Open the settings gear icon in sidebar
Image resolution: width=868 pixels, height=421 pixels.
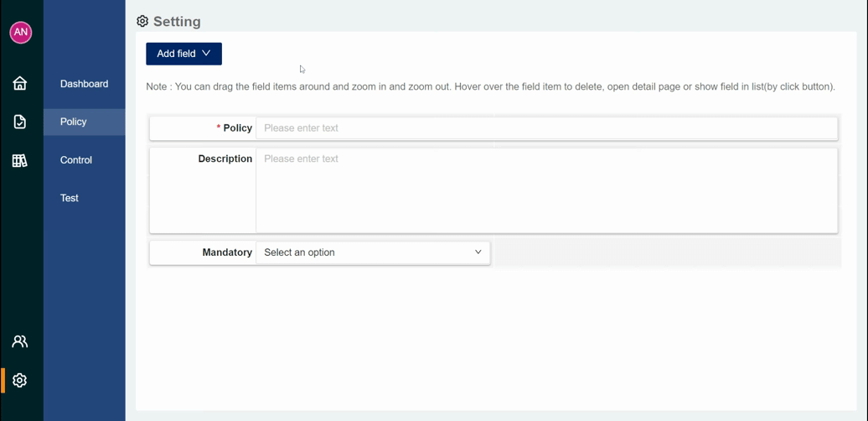pyautogui.click(x=20, y=380)
